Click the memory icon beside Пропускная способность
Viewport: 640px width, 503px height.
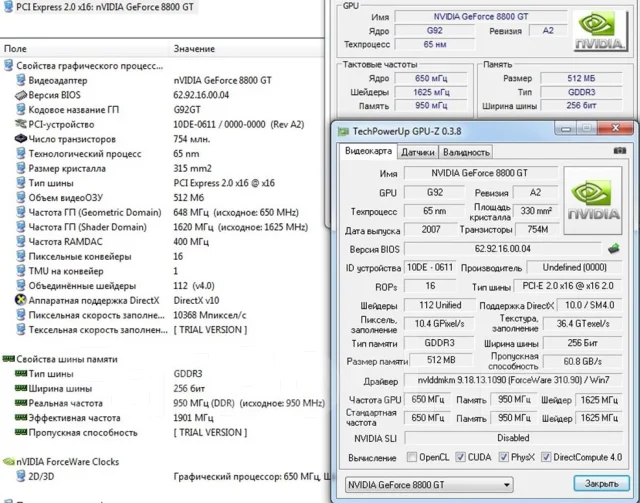(21, 432)
